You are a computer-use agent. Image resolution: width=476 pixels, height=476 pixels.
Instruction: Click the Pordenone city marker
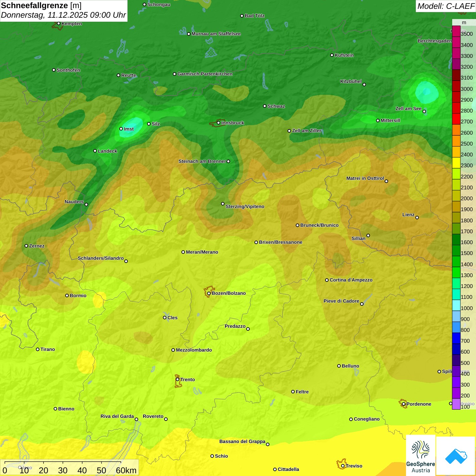(404, 404)
